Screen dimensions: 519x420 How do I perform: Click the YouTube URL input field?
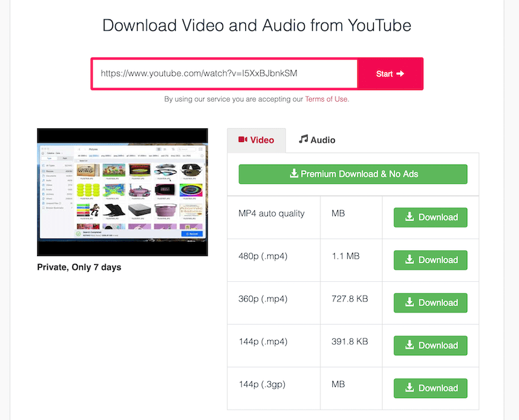(x=224, y=74)
